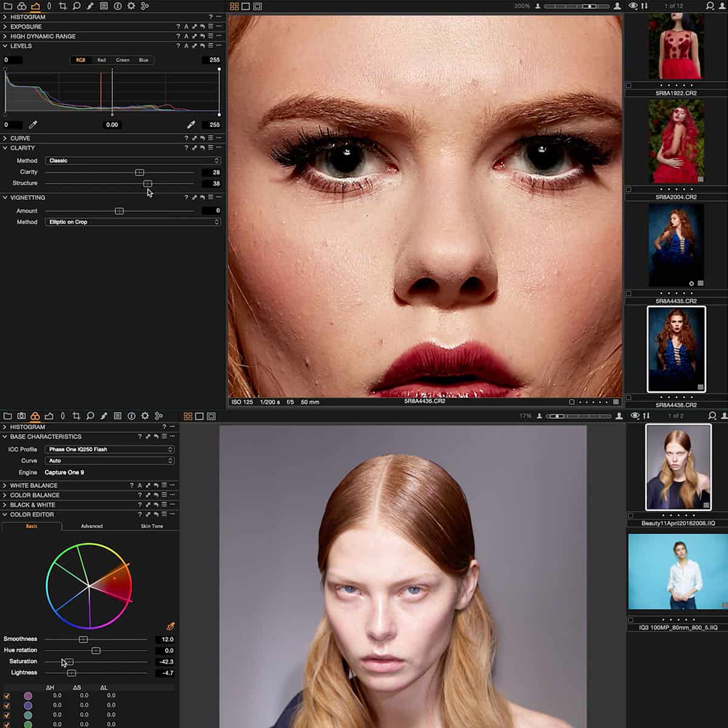Select the 5R8A2004.CR2 thumbnail in the browser
Image resolution: width=728 pixels, height=728 pixels.
(676, 140)
